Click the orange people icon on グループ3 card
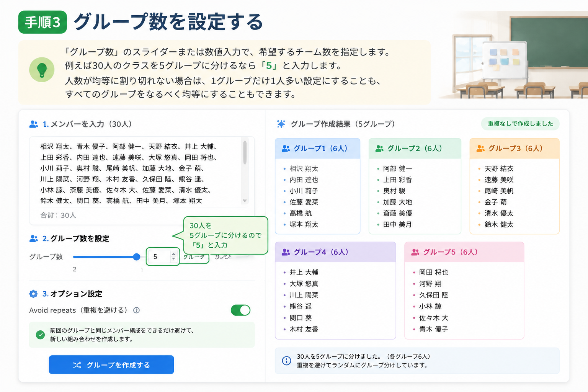Image resolution: width=588 pixels, height=392 pixels. tap(480, 149)
